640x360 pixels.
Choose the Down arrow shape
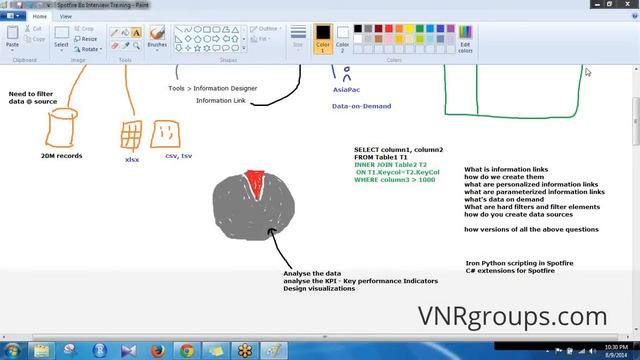click(178, 48)
